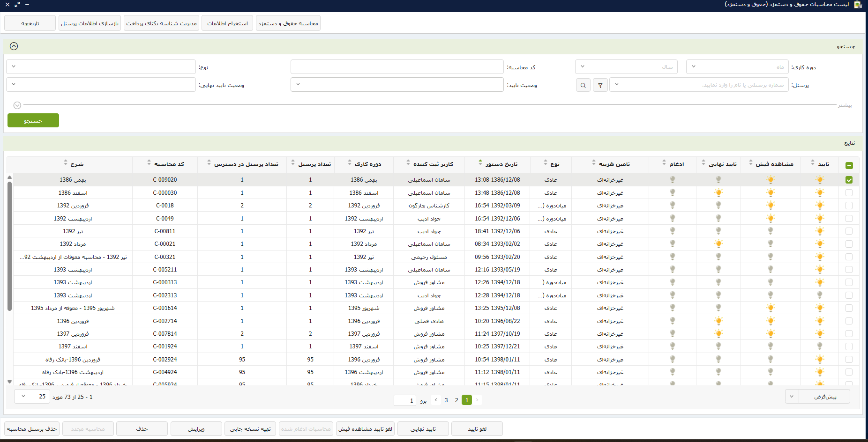868x442 pixels.
Task: Open محاسبه حقوق و دستمزد toolbar item
Action: (x=288, y=23)
